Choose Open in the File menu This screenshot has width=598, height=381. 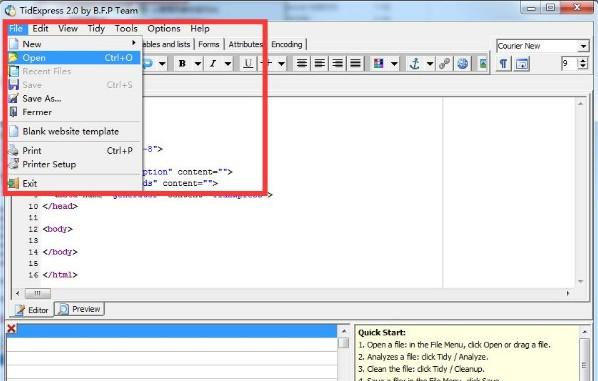(74, 58)
